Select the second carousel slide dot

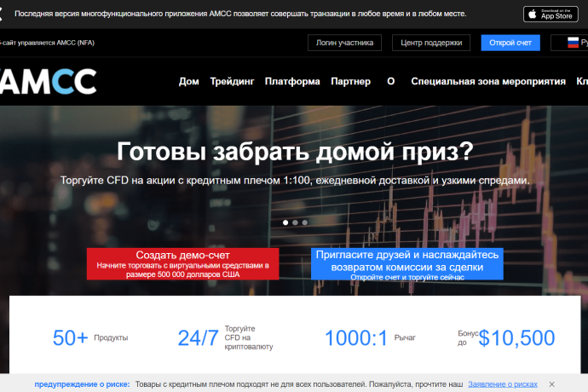point(295,222)
